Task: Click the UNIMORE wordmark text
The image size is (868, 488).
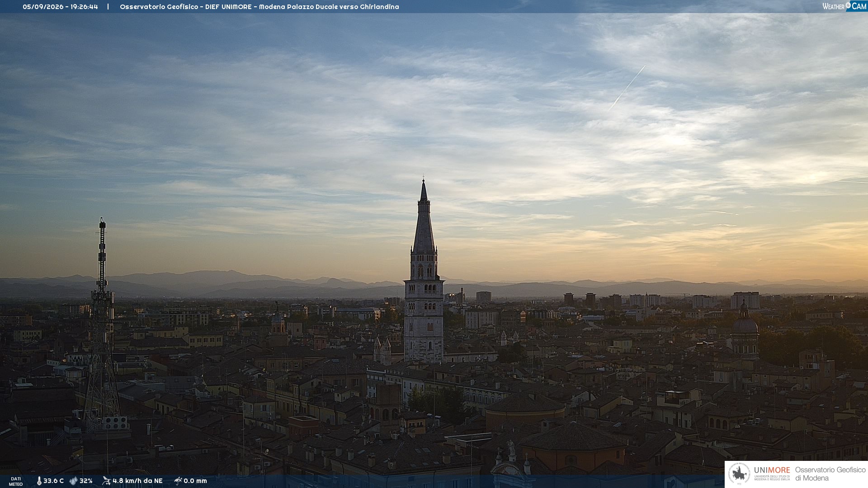Action: 772,470
